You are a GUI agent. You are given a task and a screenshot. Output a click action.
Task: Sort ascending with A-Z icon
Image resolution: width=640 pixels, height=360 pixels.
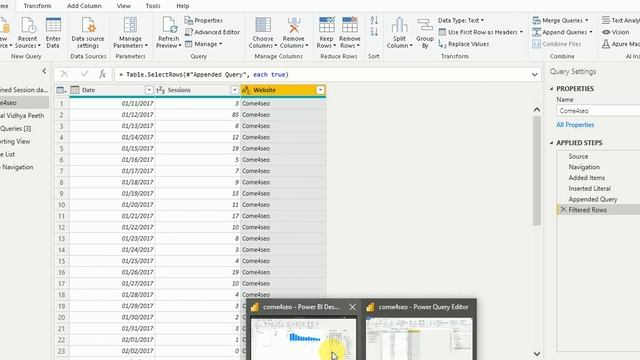click(374, 20)
